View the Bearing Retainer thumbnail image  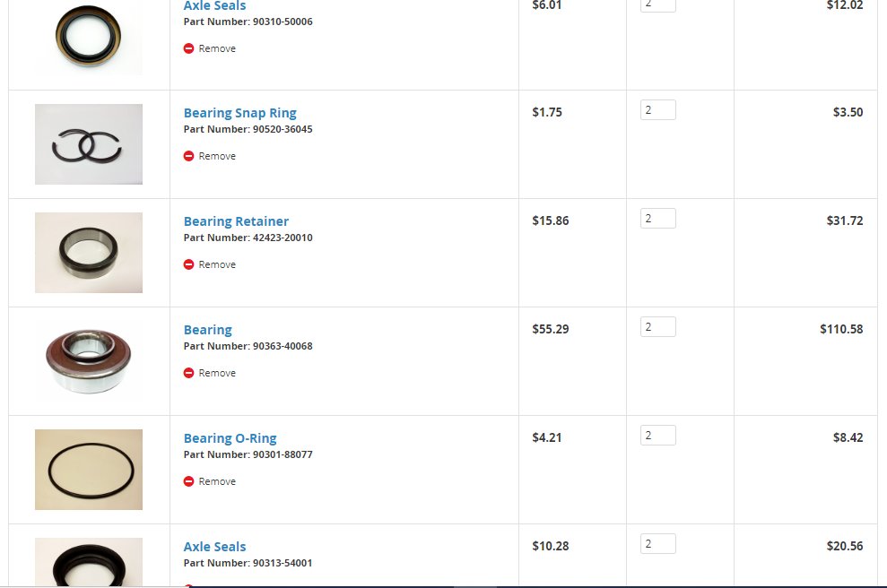(89, 253)
